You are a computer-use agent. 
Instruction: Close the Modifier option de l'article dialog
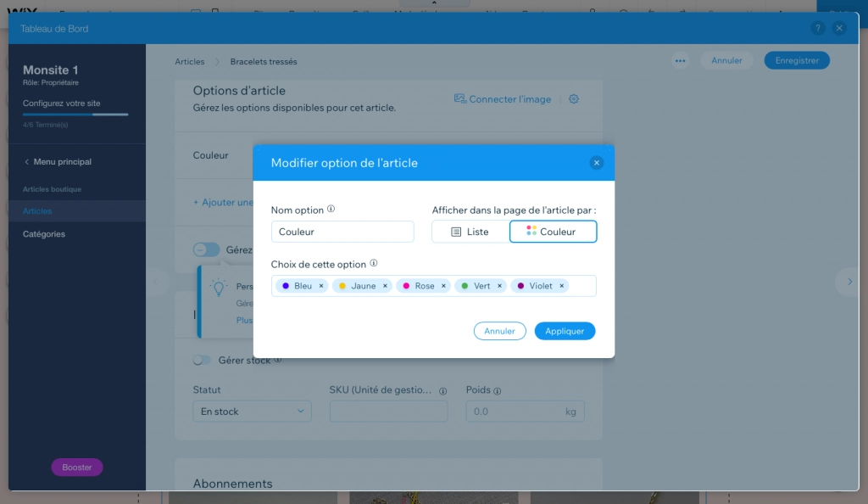tap(596, 163)
